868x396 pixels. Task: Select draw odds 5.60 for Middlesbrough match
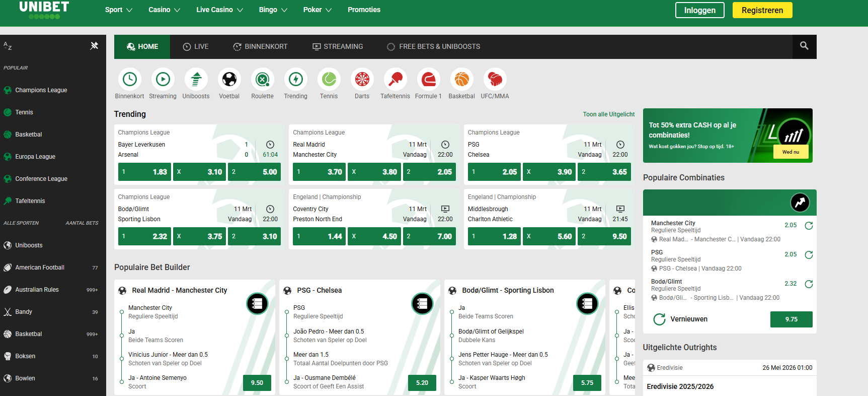[549, 236]
